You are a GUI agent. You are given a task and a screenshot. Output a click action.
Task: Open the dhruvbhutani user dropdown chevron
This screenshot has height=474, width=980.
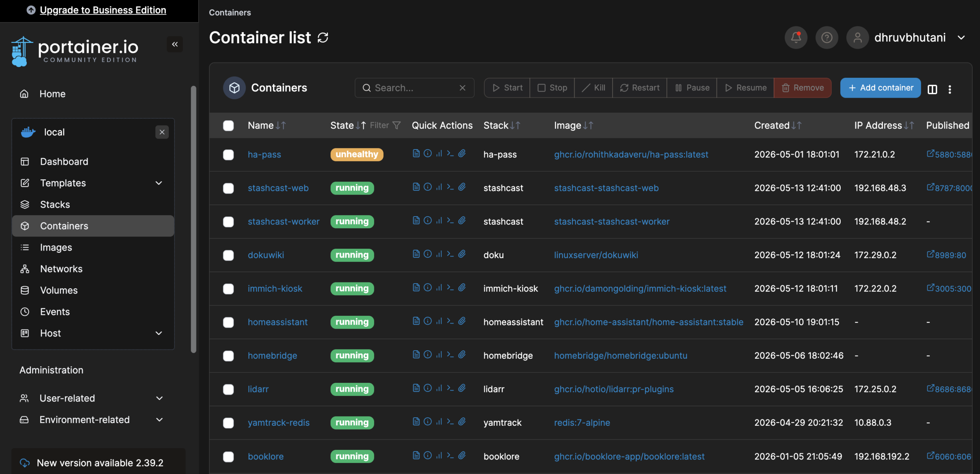point(961,38)
